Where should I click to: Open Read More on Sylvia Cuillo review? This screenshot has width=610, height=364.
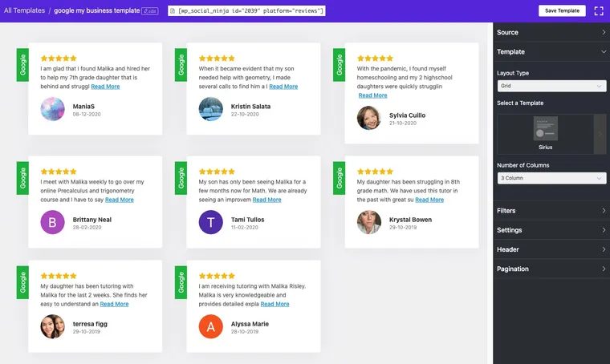[x=372, y=95]
